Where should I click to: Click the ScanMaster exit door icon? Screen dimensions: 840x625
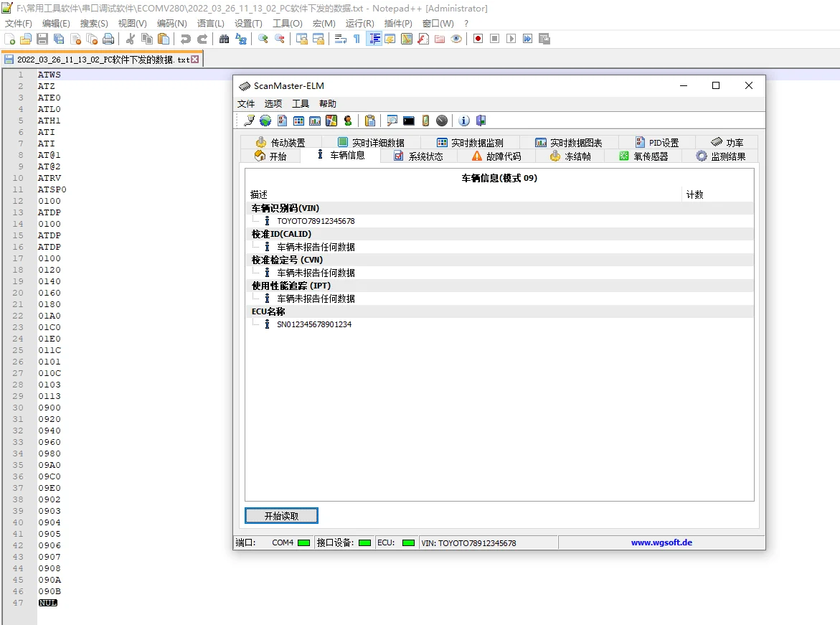pos(481,121)
